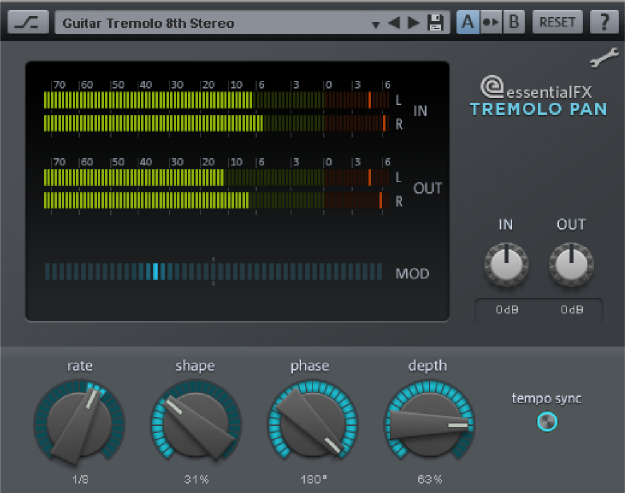This screenshot has height=493, width=625.
Task: Copy A to B settings
Action: pyautogui.click(x=491, y=22)
